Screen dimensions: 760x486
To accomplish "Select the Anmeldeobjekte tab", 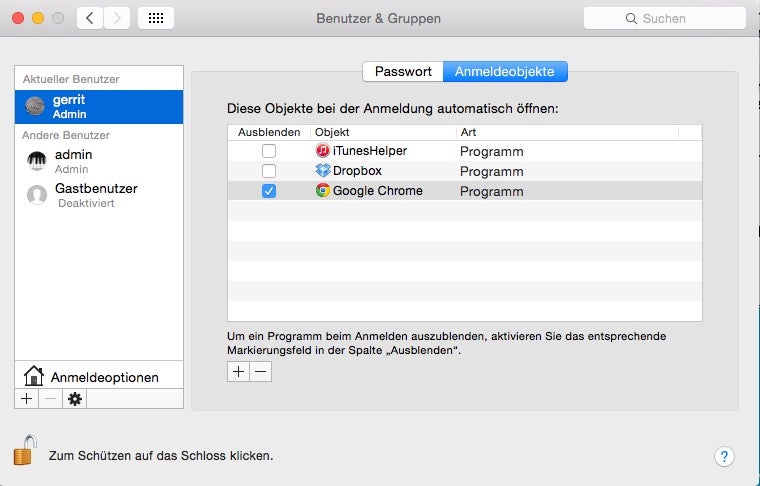I will click(x=505, y=72).
